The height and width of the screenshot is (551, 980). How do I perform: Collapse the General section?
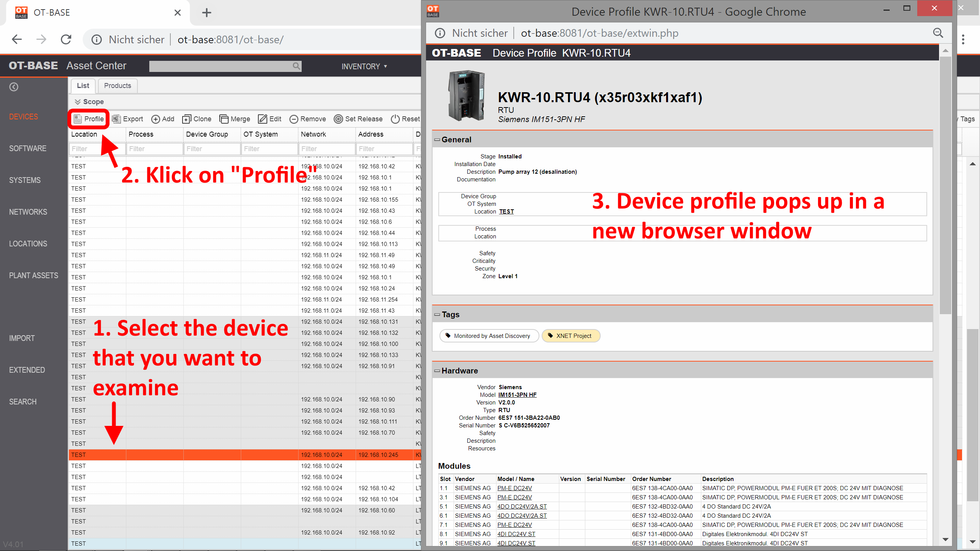[437, 140]
